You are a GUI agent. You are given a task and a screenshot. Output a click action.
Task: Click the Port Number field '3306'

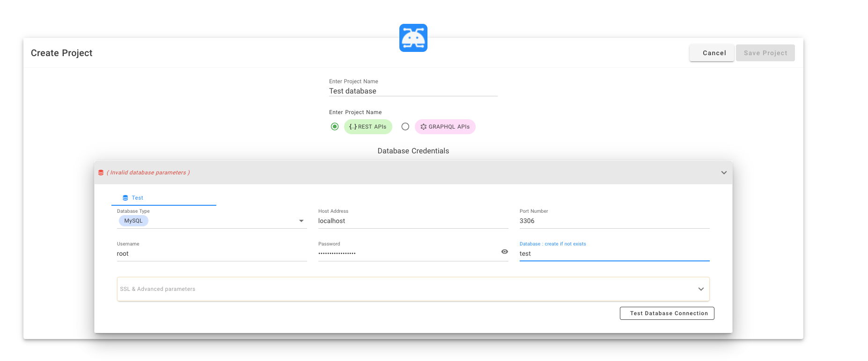tap(615, 221)
